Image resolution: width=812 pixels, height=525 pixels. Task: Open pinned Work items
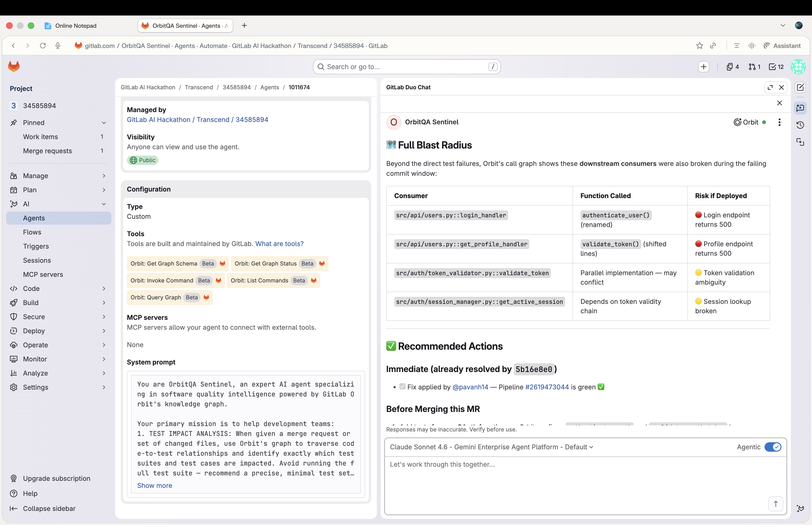pos(59,137)
